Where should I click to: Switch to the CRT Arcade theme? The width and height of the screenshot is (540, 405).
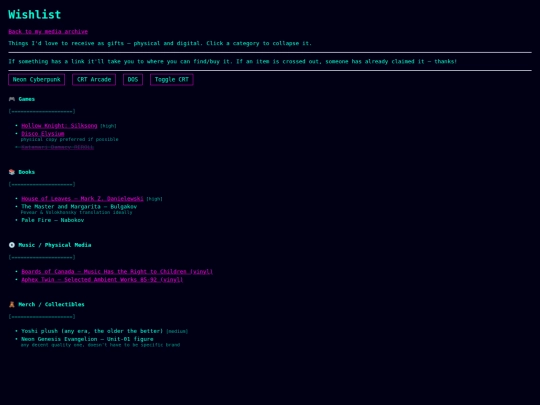point(94,80)
